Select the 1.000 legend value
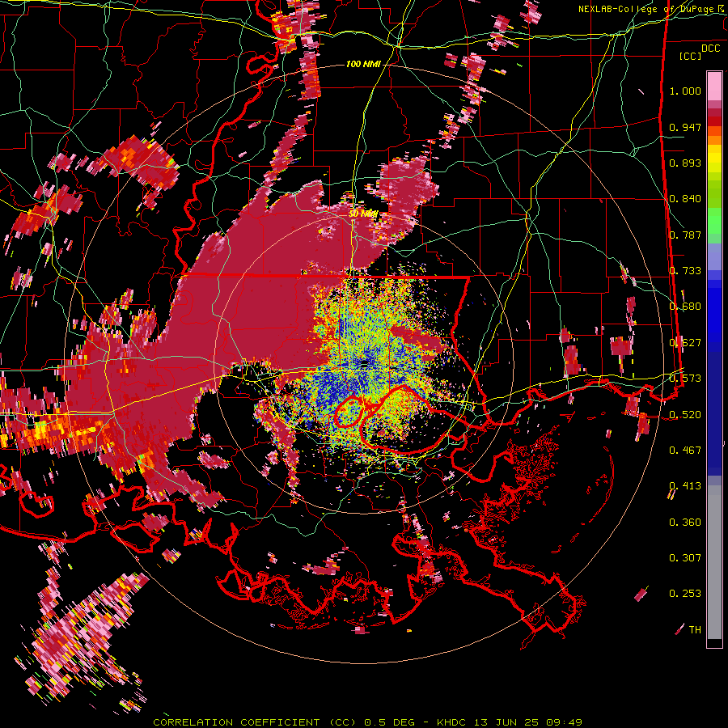This screenshot has width=728, height=728. [x=685, y=91]
